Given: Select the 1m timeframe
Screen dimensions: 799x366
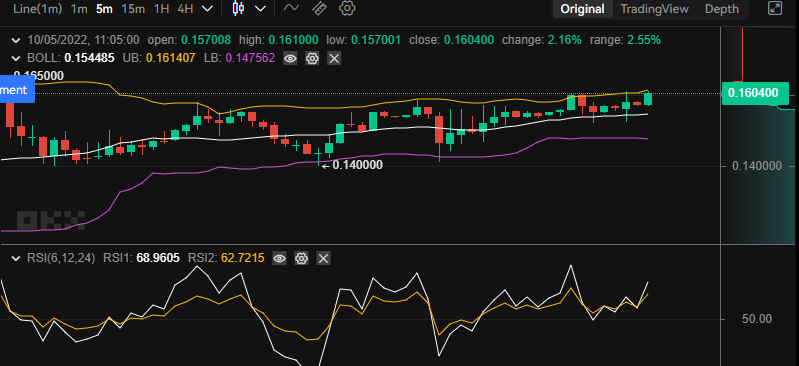Looking at the screenshot, I should [x=79, y=9].
